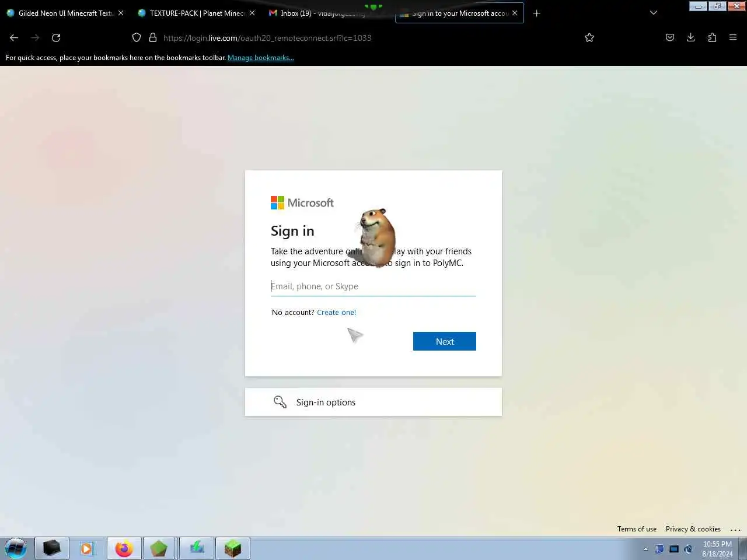This screenshot has height=560, width=747.
Task: Close the Microsoft sign in tab
Action: coord(515,13)
